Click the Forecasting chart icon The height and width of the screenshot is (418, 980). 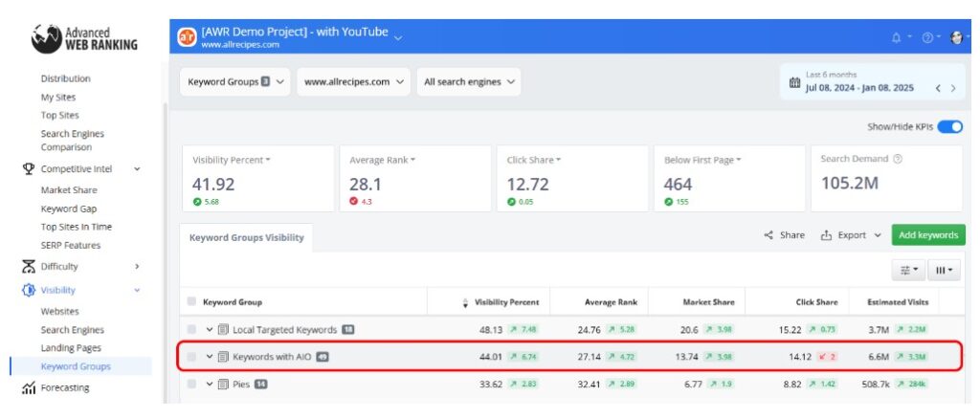[x=28, y=388]
